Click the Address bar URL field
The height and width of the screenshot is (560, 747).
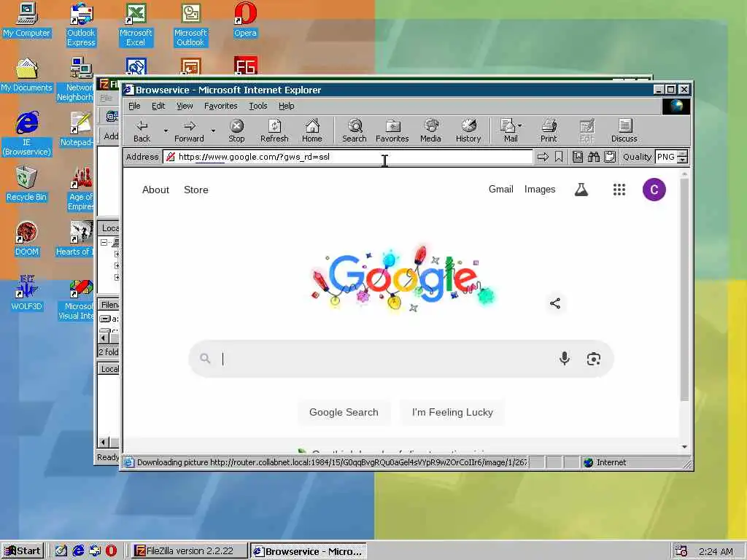pos(348,157)
